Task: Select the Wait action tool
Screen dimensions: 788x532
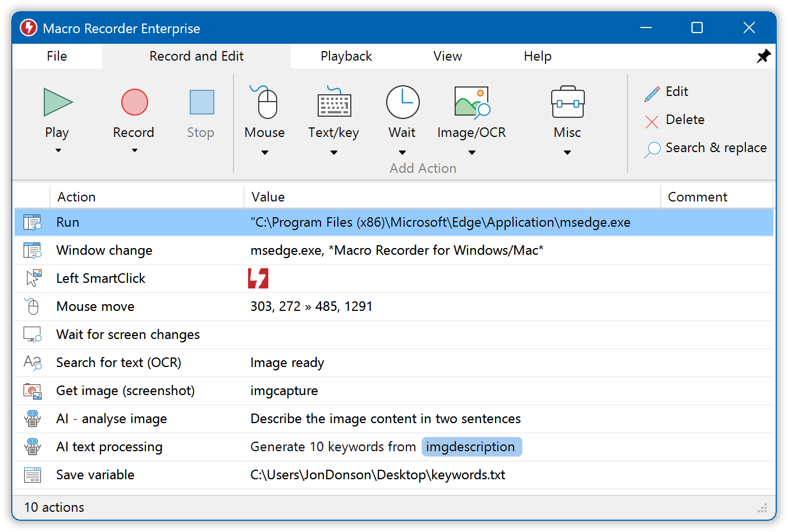Action: point(402,103)
